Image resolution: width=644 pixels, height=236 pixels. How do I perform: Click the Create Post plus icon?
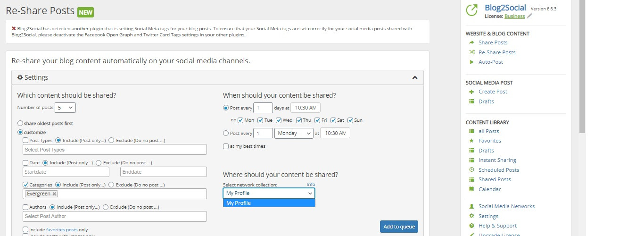click(x=471, y=92)
